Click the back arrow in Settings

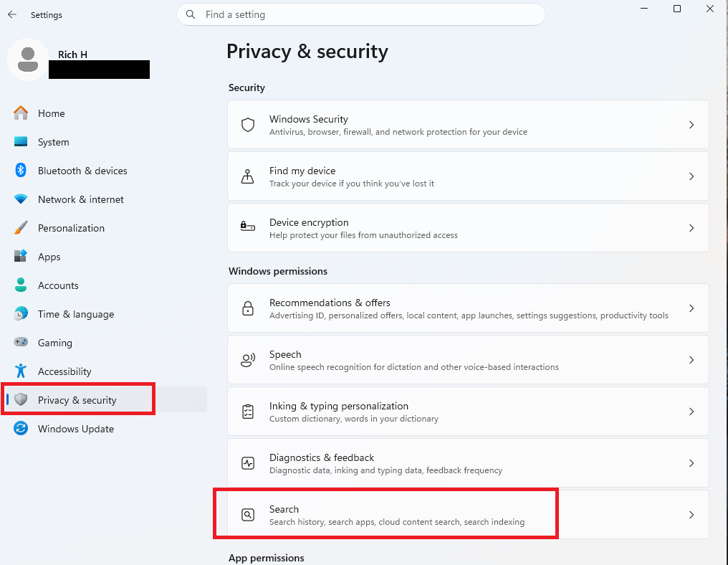pos(12,14)
